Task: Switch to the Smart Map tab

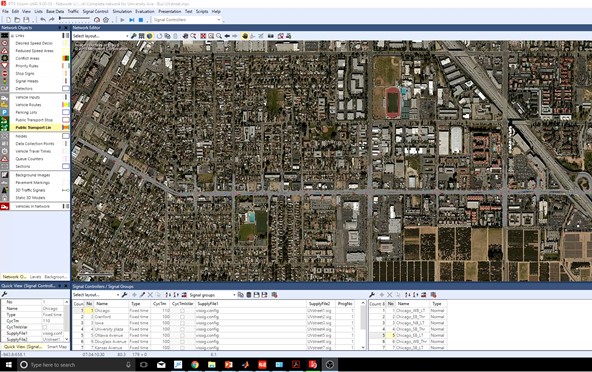Action: (x=57, y=346)
